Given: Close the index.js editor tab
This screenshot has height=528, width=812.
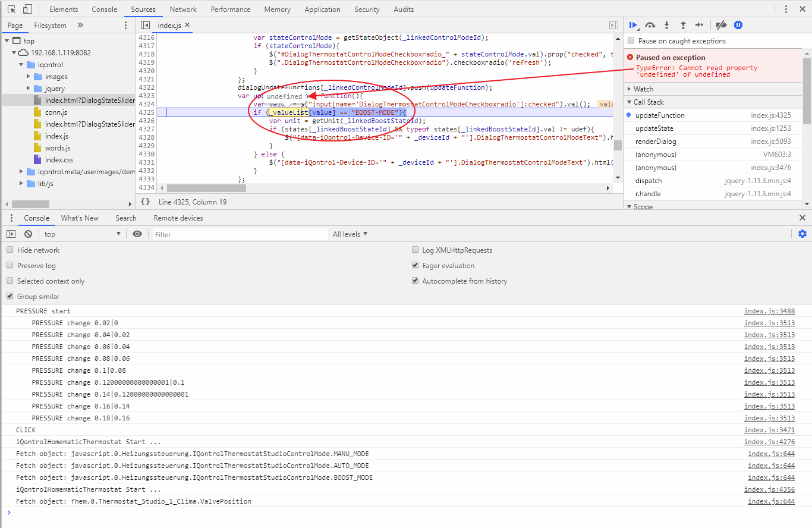Looking at the screenshot, I should pos(187,25).
